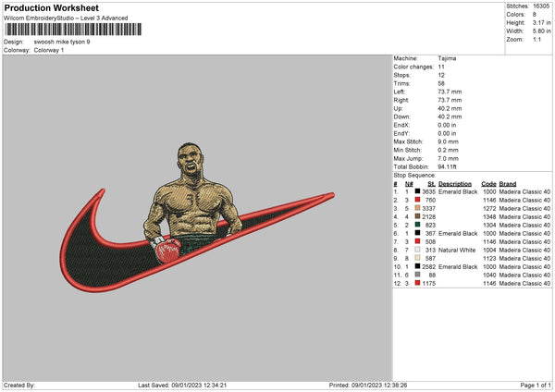Select the Max Jump value '7.0 mm'

pos(448,158)
